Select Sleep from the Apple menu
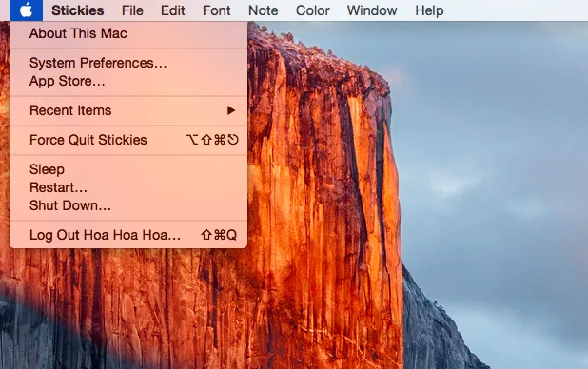The height and width of the screenshot is (369, 588). tap(128, 169)
